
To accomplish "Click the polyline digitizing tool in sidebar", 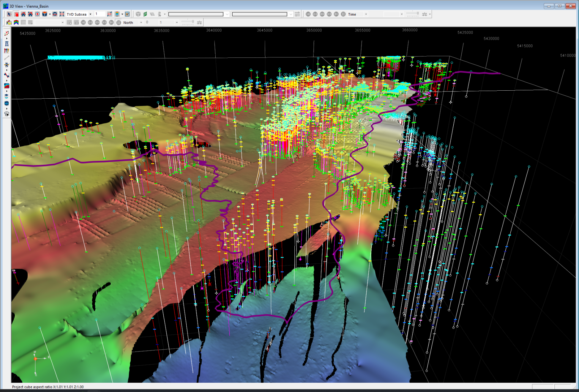I will [7, 33].
